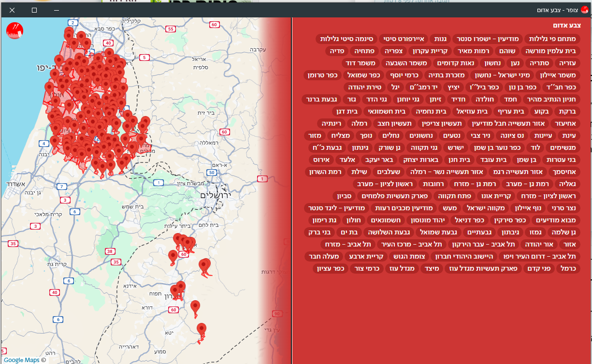Click the רמת השרון tag

point(324,172)
